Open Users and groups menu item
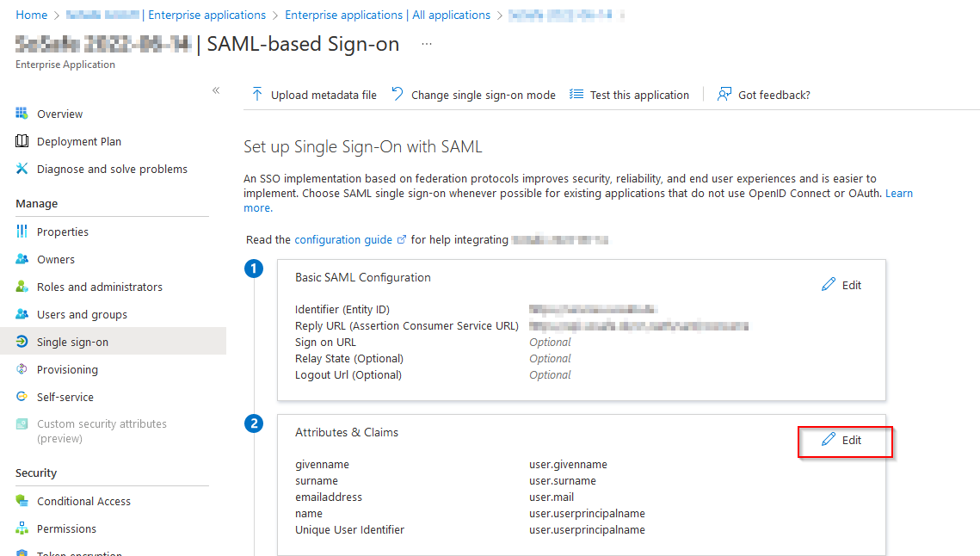This screenshot has height=556, width=980. [82, 314]
